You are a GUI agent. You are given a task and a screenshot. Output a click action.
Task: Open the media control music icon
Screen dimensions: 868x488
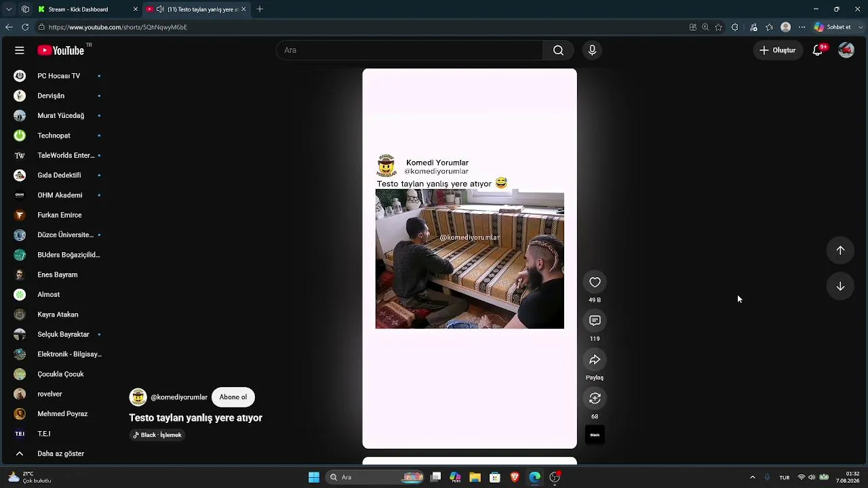point(753,27)
